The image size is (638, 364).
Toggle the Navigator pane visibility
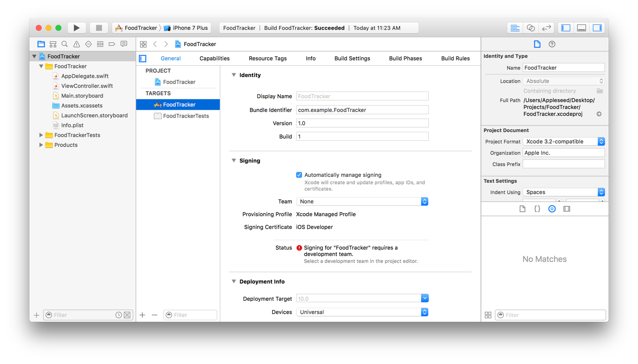(566, 28)
